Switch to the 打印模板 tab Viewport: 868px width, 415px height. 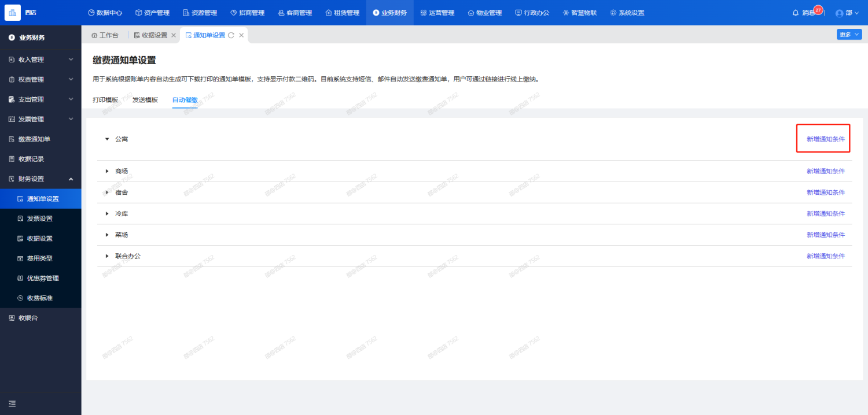[105, 100]
